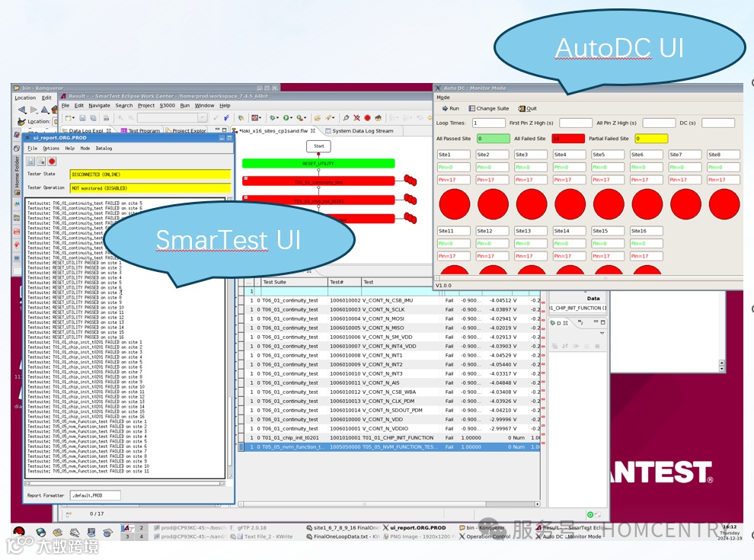Switch to the Test Program tab

140,131
